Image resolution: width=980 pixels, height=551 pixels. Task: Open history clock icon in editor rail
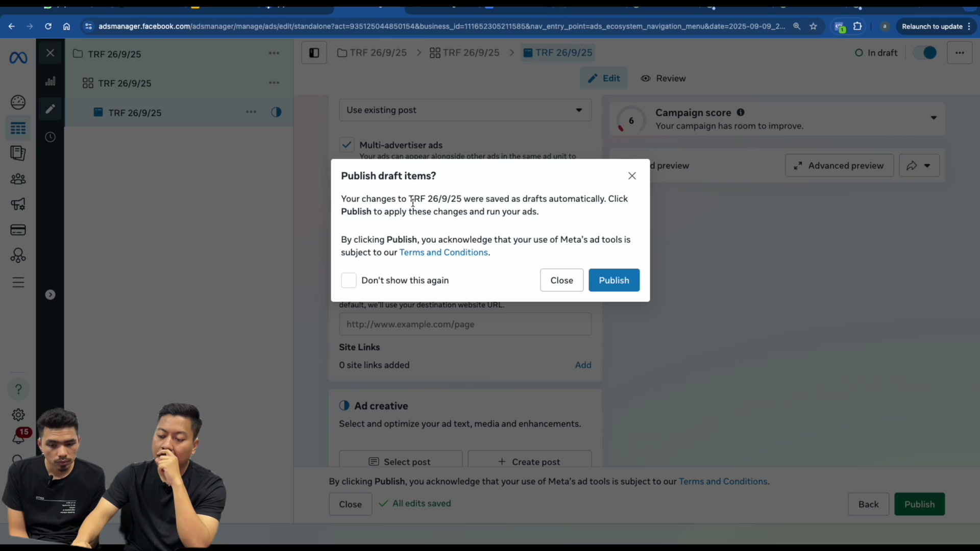pyautogui.click(x=50, y=137)
